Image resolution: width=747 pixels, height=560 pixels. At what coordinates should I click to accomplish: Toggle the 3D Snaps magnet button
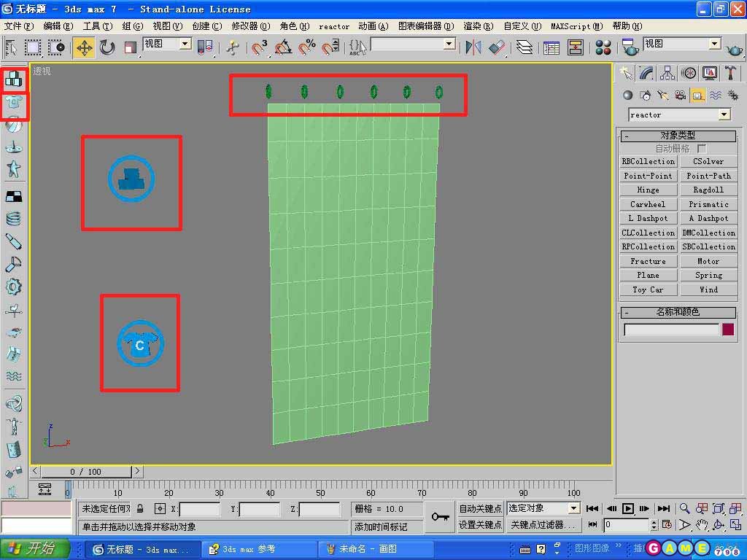pos(259,47)
